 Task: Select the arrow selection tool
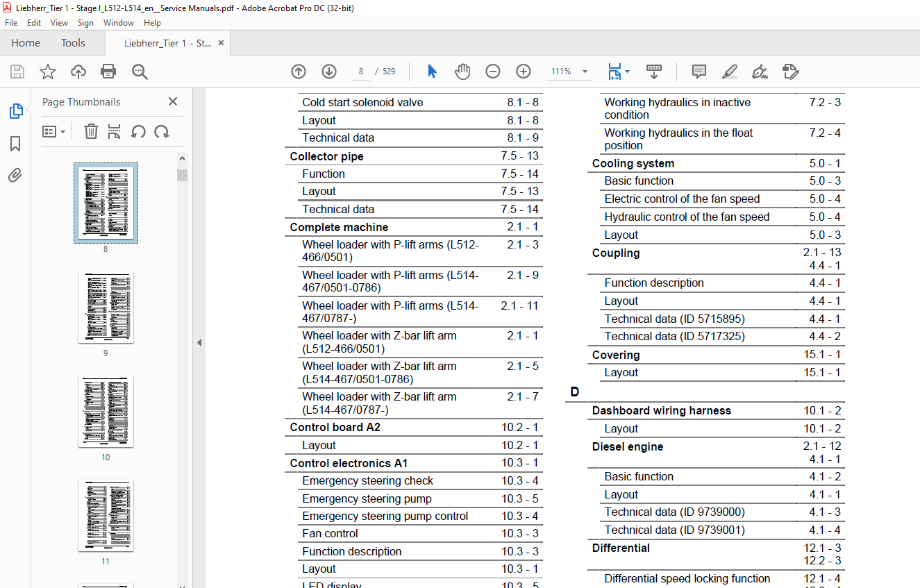pos(433,72)
